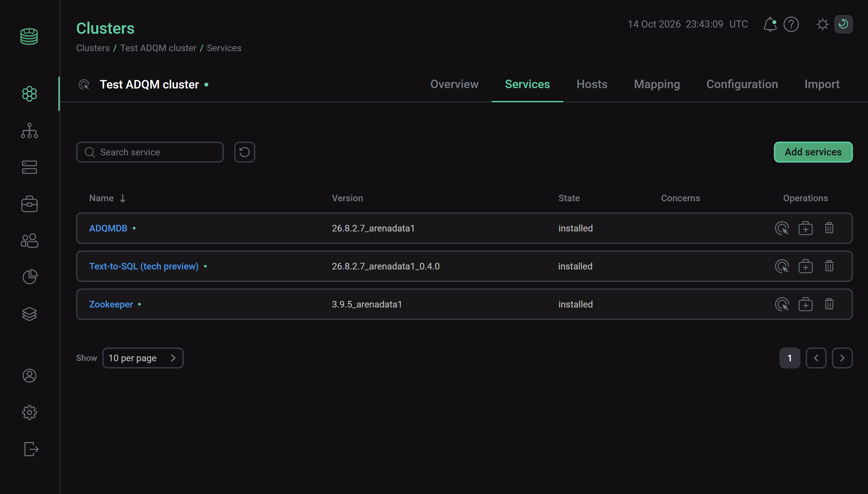The width and height of the screenshot is (868, 494).
Task: Go to next page chevron
Action: pyautogui.click(x=842, y=358)
